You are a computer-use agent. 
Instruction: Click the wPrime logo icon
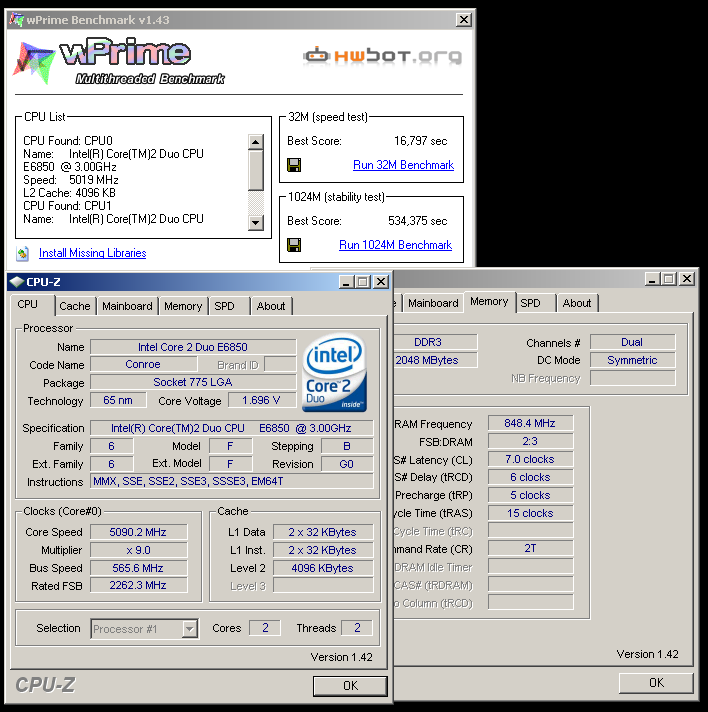click(34, 62)
